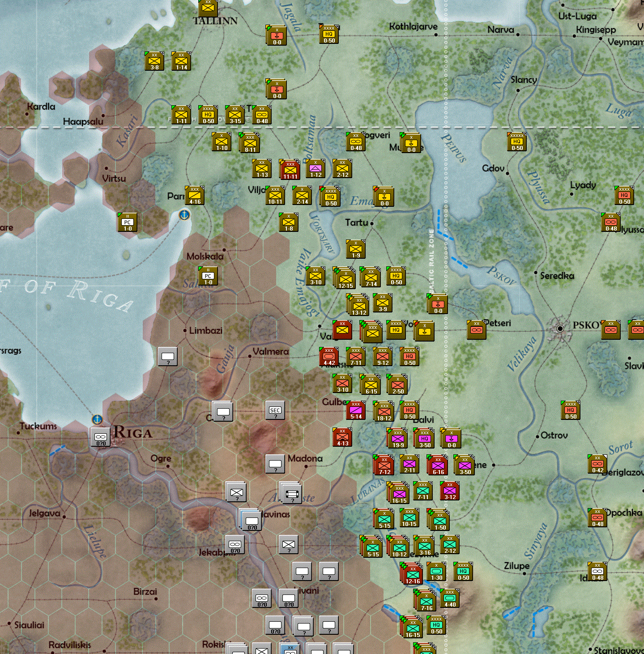Select the 4-16 brigade counter near Parnu

(x=194, y=196)
